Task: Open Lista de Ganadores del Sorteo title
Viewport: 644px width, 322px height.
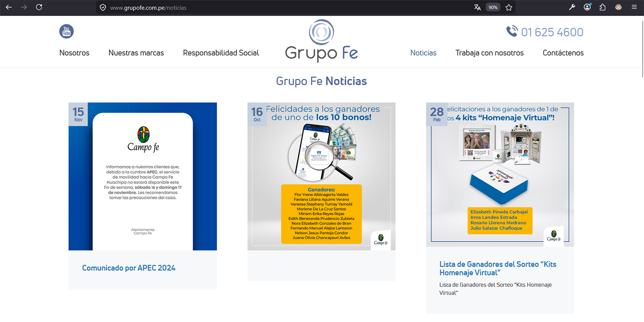Action: [x=498, y=268]
